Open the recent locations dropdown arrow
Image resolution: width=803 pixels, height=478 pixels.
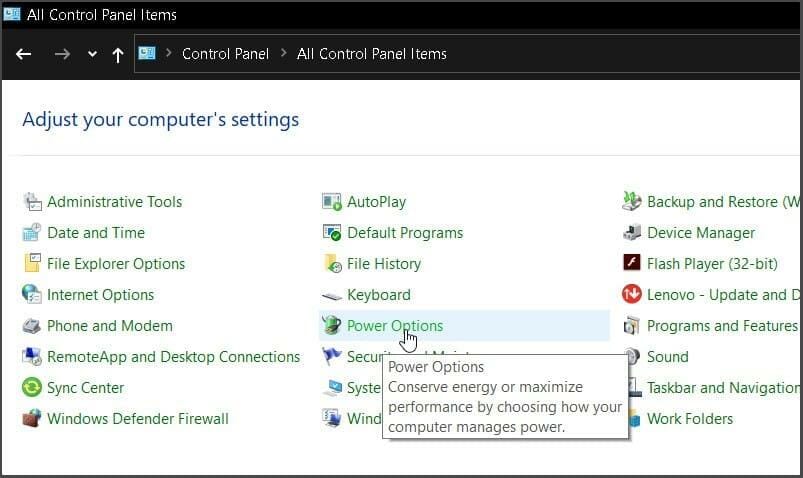pos(92,54)
